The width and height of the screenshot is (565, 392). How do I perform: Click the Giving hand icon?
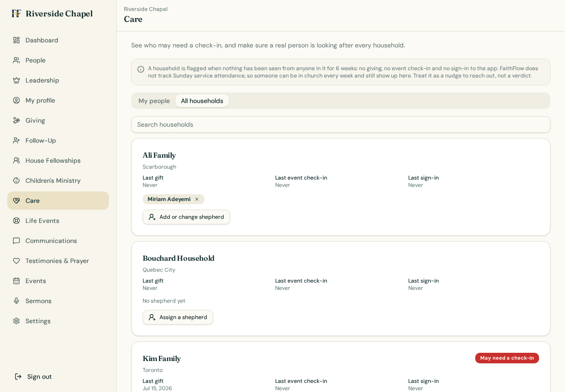tap(16, 120)
